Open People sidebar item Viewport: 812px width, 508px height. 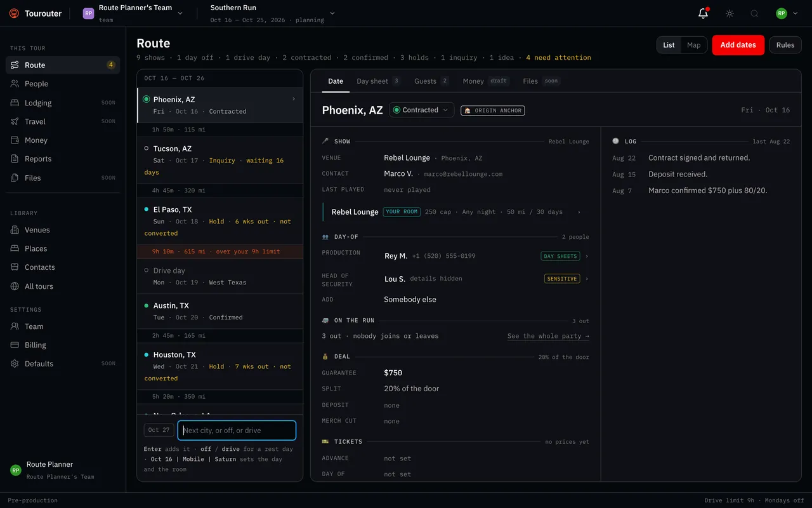[x=63, y=84]
